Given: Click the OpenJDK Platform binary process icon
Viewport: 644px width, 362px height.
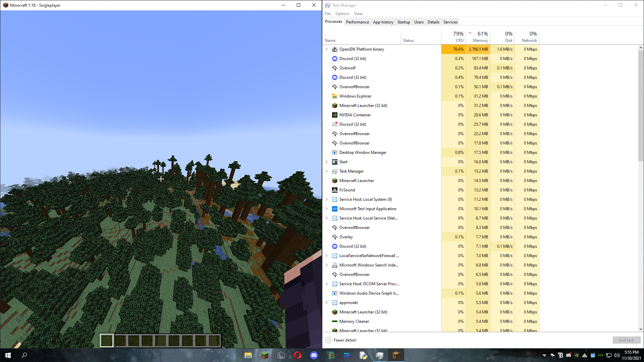Looking at the screenshot, I should coord(334,49).
